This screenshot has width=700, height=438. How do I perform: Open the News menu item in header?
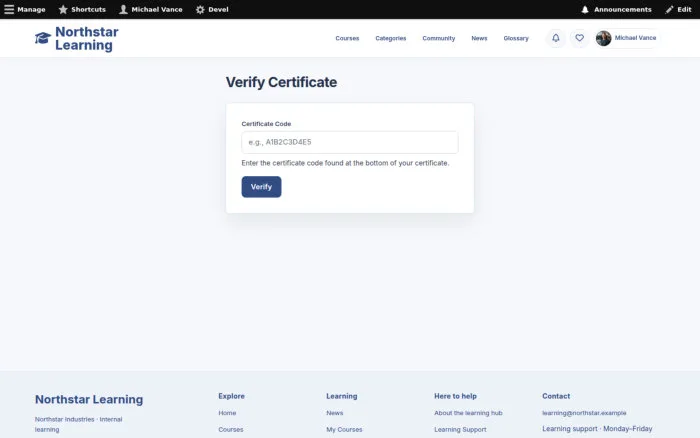click(x=479, y=38)
